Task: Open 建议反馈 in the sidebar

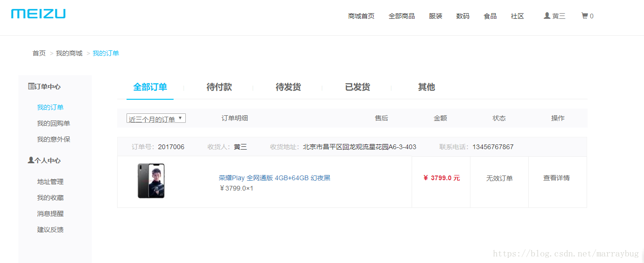Action: tap(50, 230)
